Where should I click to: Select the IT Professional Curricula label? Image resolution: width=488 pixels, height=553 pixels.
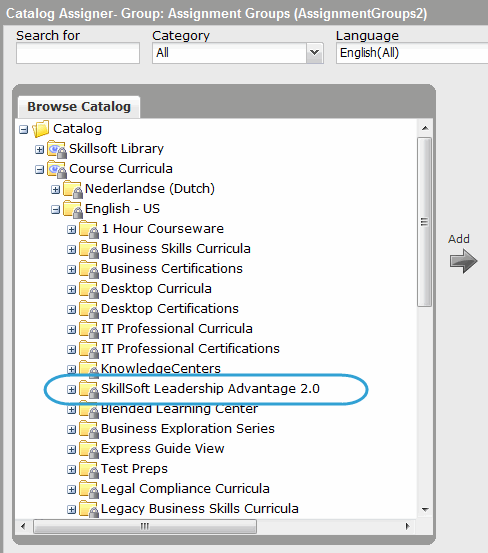(177, 329)
